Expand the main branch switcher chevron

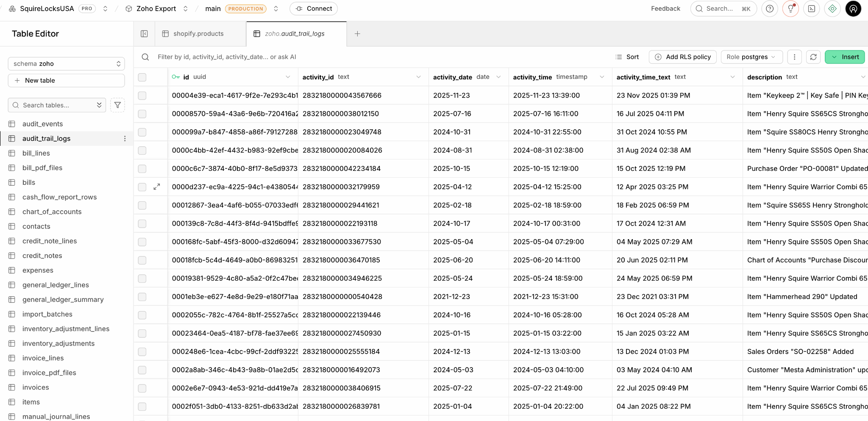click(x=276, y=8)
